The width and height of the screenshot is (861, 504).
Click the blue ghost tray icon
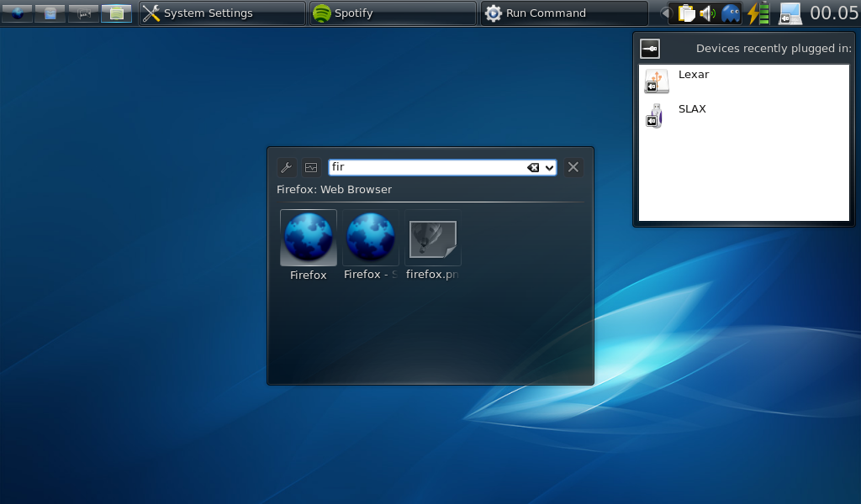tap(732, 13)
